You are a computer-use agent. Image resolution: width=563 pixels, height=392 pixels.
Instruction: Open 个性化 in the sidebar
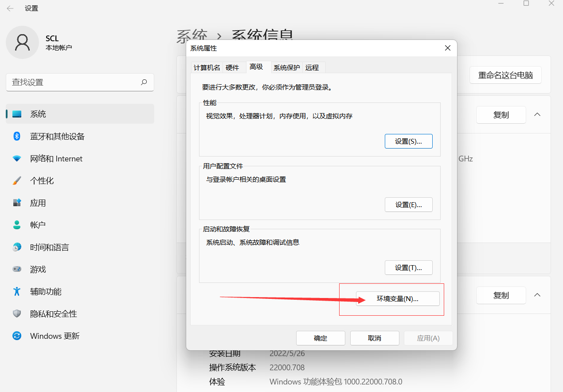point(80,180)
